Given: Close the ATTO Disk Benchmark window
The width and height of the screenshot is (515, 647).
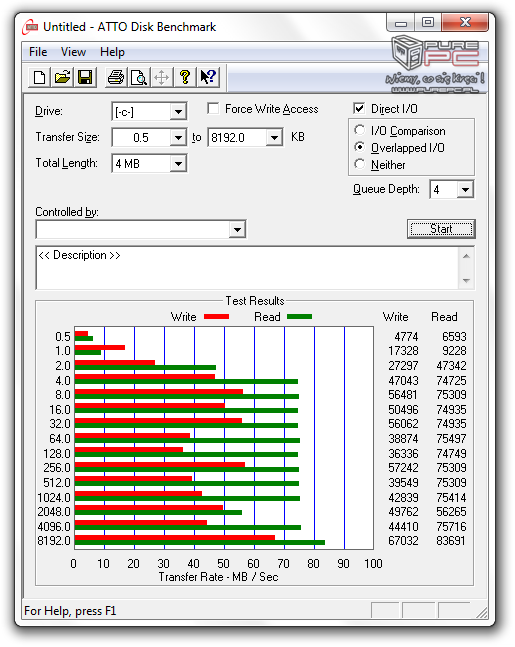Looking at the screenshot, I should tap(465, 23).
